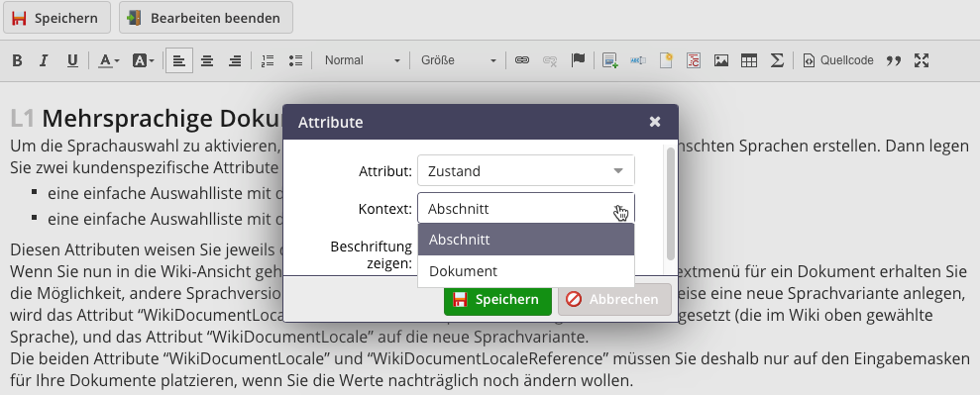The width and height of the screenshot is (980, 395).
Task: Switch to Quellcode source view
Action: click(x=838, y=60)
